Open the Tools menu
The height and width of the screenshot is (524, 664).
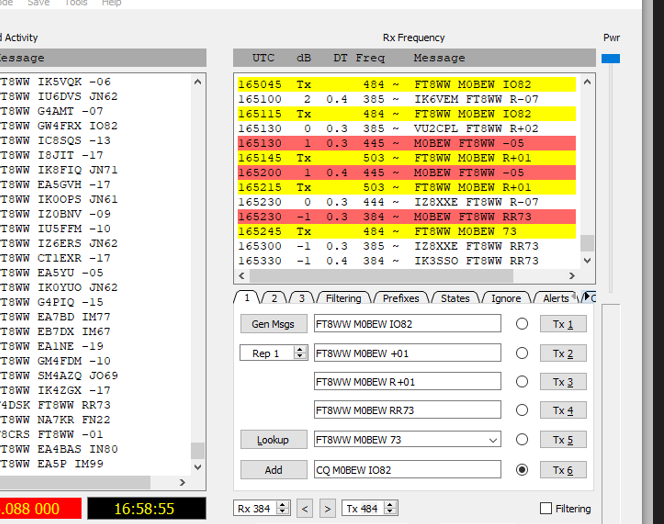click(76, 3)
